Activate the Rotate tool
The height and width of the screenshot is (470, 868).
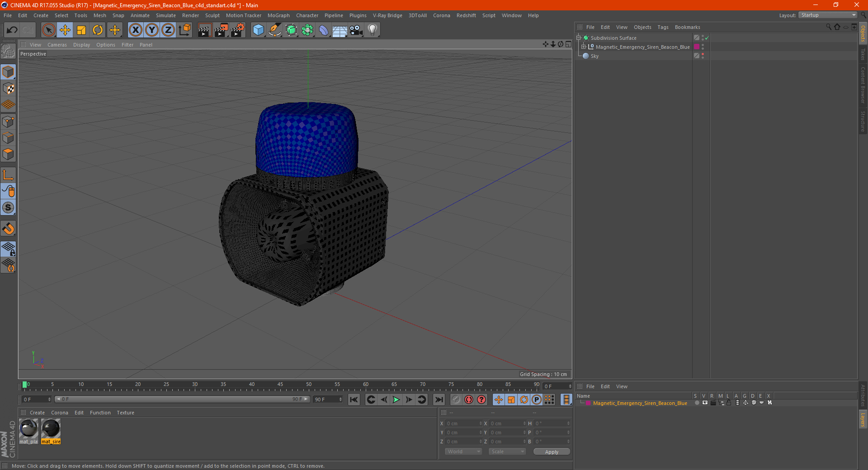[x=98, y=30]
